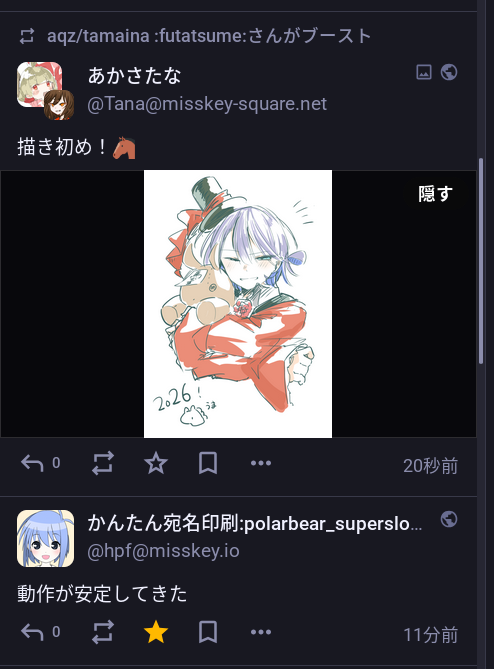Click the timeline vertical scrollbar thumb
This screenshot has height=669, width=494.
[x=481, y=261]
